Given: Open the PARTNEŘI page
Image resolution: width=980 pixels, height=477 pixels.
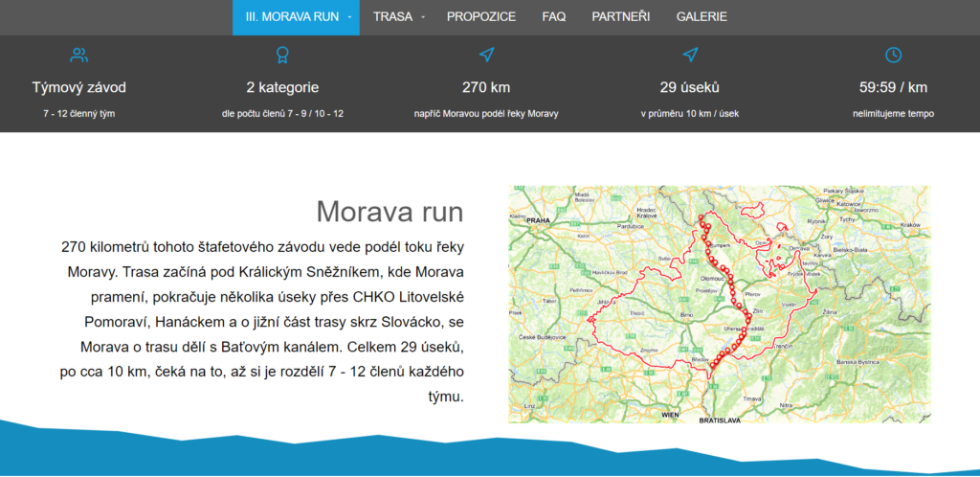Looking at the screenshot, I should tap(620, 17).
